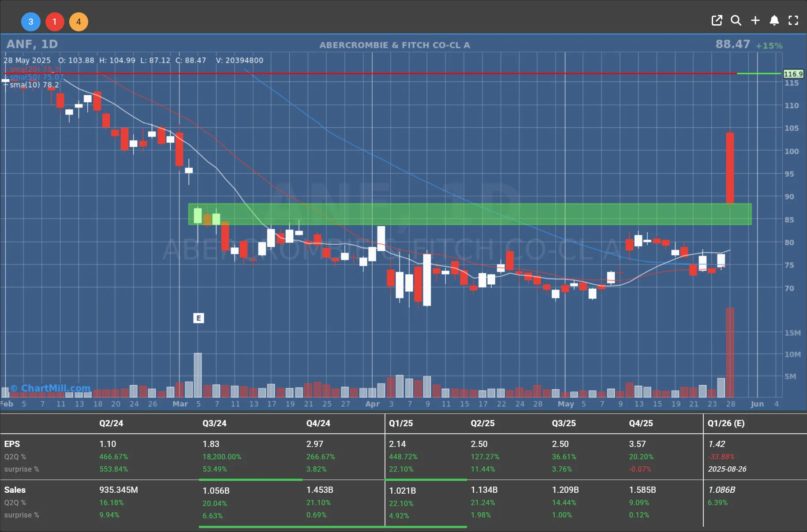Click the plus add icon

coord(755,20)
